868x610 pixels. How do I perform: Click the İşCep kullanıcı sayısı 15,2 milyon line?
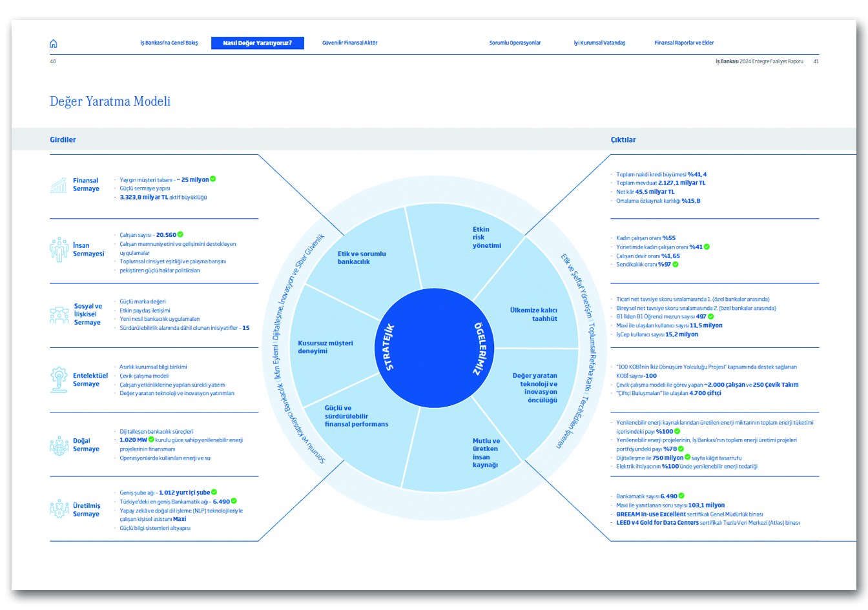point(657,334)
